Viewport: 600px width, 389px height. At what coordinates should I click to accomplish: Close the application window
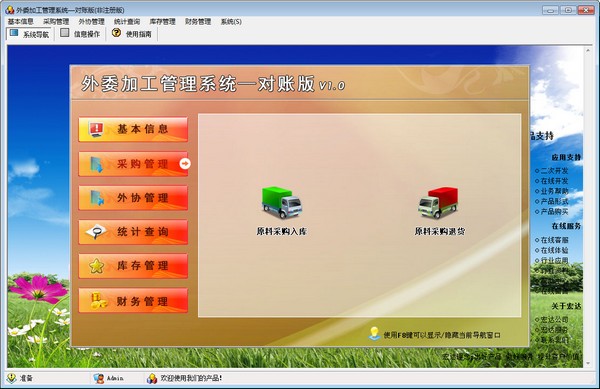pyautogui.click(x=585, y=10)
